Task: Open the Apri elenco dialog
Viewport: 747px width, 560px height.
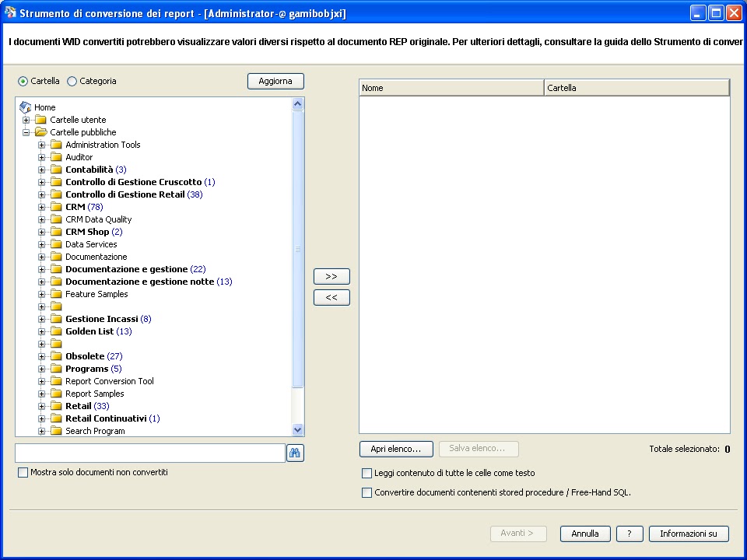Action: (395, 449)
